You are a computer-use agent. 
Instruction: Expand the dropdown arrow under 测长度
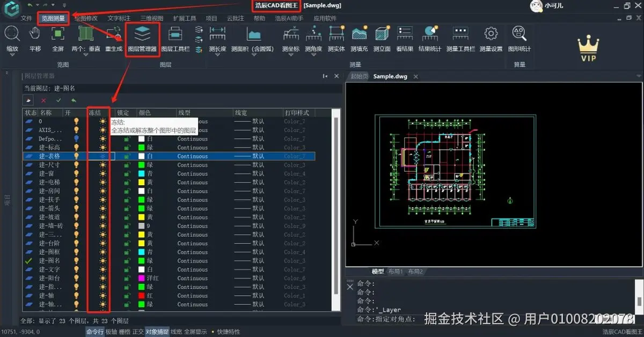click(217, 55)
